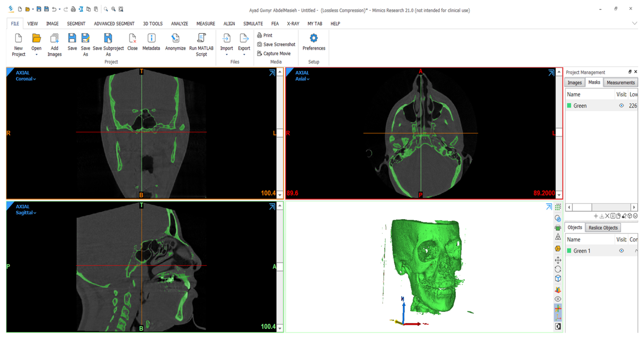Open the Metadata info tool
The height and width of the screenshot is (340, 644).
coord(151,38)
